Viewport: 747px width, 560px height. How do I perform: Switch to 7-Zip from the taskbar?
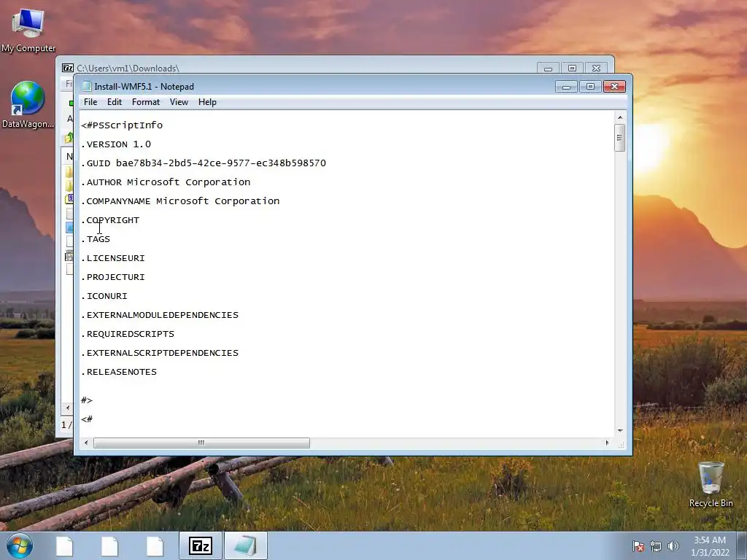click(201, 545)
